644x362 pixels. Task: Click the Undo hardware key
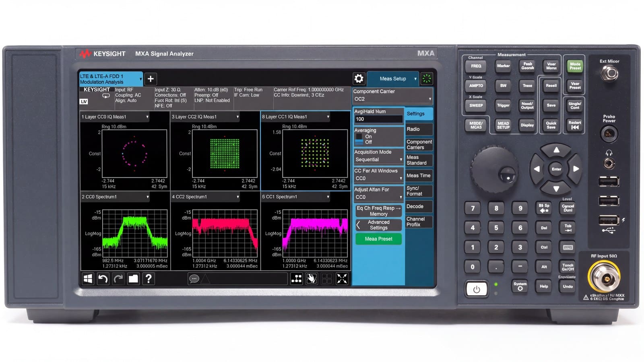[568, 286]
